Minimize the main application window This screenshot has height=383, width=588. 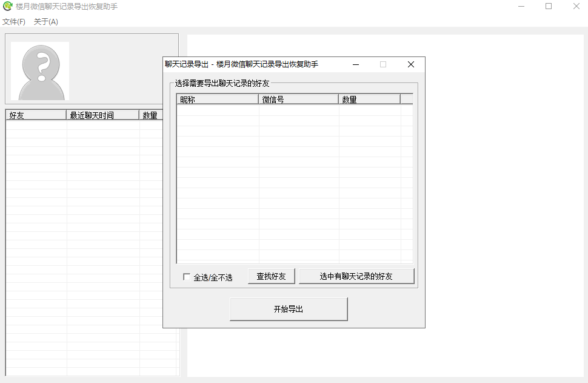point(521,7)
